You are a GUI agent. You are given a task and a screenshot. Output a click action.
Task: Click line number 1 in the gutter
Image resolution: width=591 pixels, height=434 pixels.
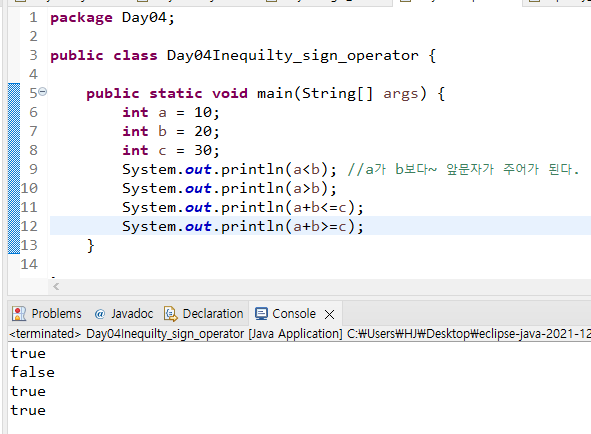click(34, 17)
